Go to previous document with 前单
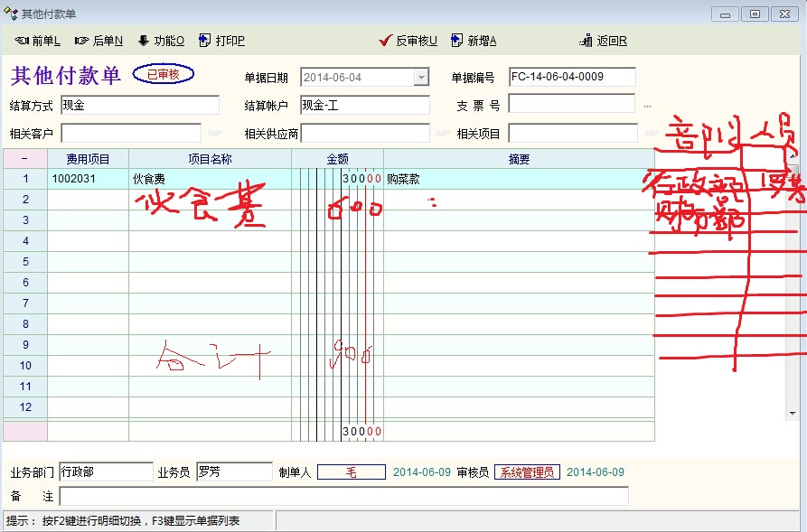Image resolution: width=807 pixels, height=532 pixels. (38, 41)
